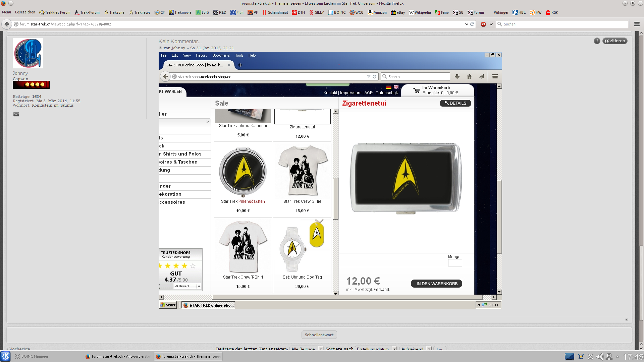Open the Alle Beiträge dropdown
The height and width of the screenshot is (362, 644).
tap(307, 349)
